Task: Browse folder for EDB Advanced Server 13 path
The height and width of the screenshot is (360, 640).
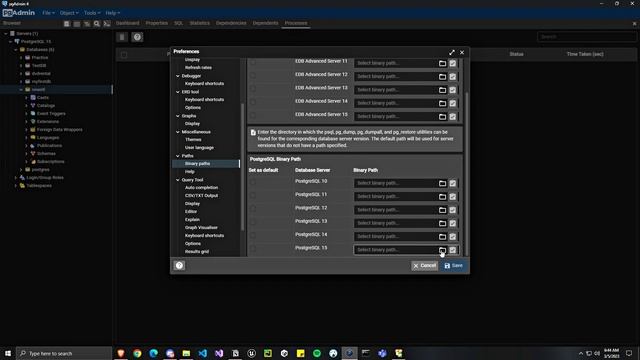Action: click(x=442, y=90)
